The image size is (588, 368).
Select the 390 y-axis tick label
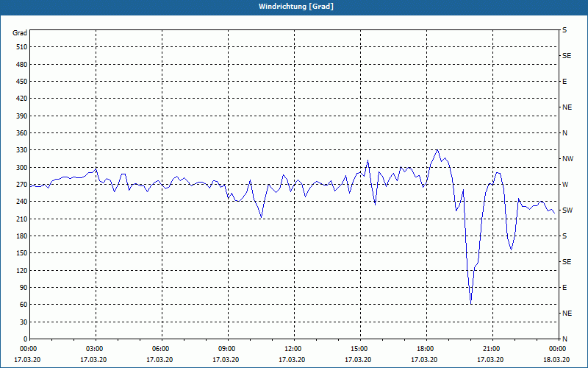22,116
